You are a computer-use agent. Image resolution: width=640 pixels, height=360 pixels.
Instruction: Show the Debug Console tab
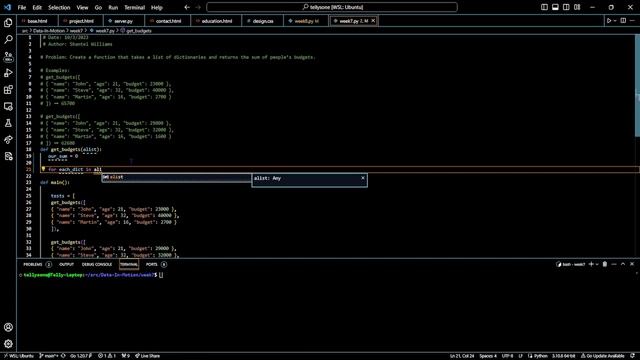pyautogui.click(x=97, y=264)
